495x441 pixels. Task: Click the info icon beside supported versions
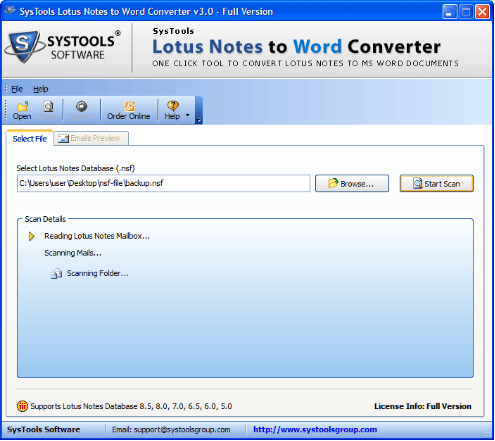tap(22, 406)
